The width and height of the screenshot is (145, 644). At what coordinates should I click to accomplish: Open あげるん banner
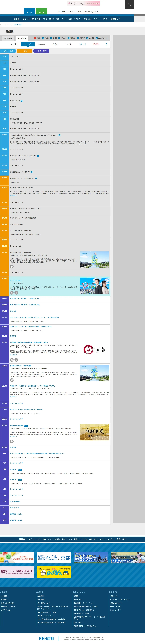pos(54,572)
